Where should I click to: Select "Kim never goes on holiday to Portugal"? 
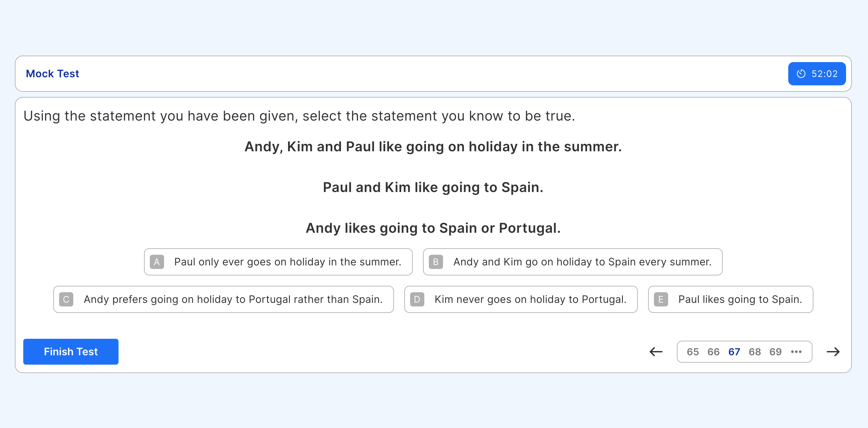pyautogui.click(x=521, y=299)
